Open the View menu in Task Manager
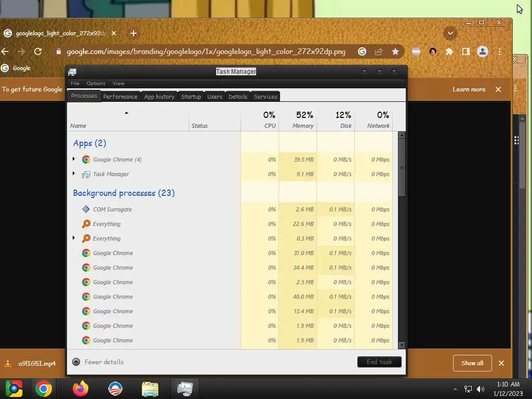This screenshot has height=399, width=532. [118, 84]
